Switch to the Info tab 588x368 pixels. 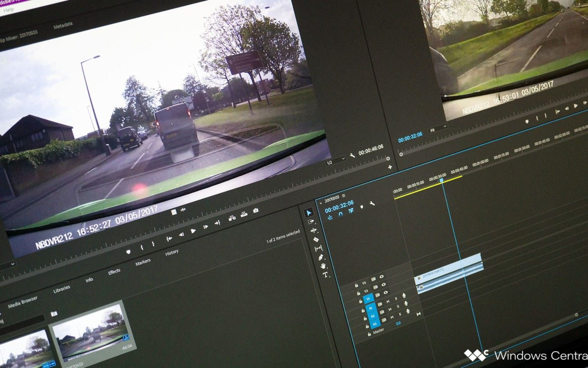tap(89, 280)
